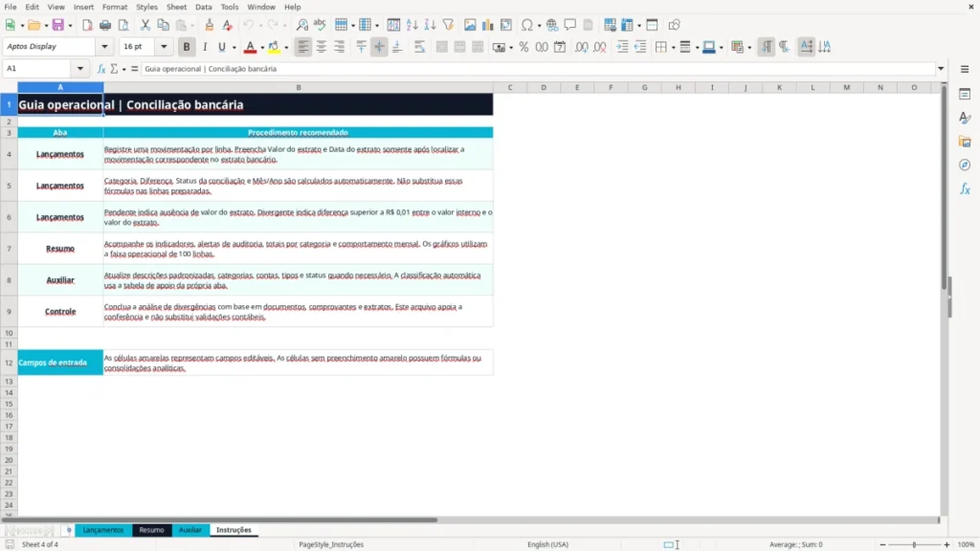Toggle Wrap Text
Screen dimensions: 980x551
[419, 47]
